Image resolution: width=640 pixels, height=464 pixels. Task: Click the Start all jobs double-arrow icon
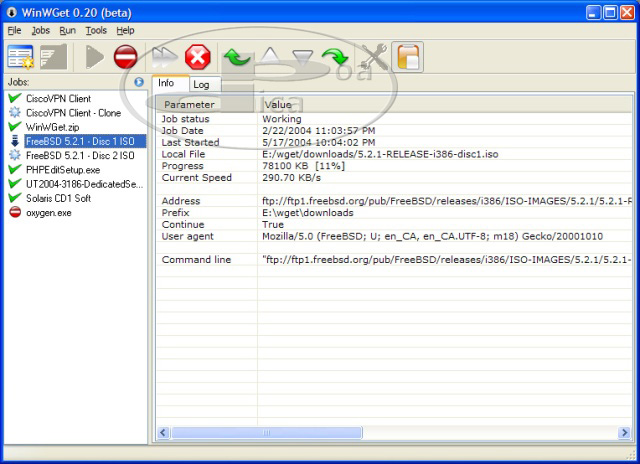(x=163, y=57)
